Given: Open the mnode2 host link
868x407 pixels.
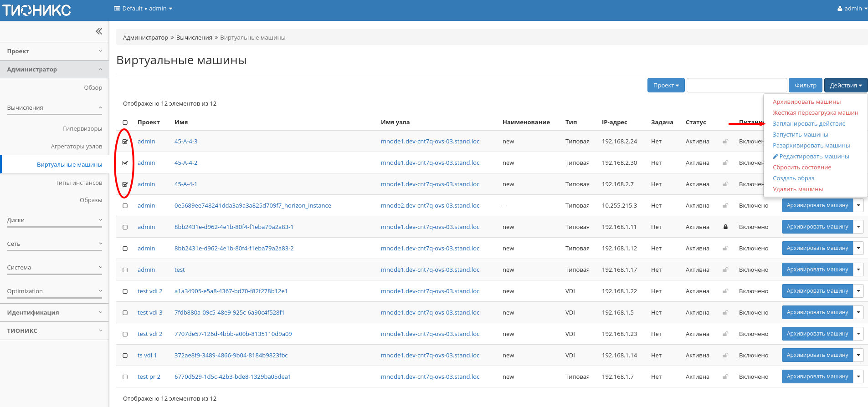Looking at the screenshot, I should click(x=430, y=206).
